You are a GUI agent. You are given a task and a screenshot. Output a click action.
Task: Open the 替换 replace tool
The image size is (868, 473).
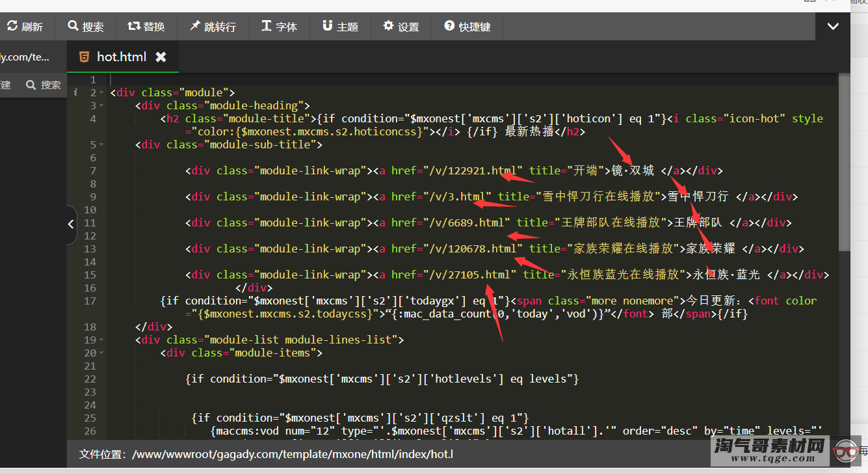(146, 27)
